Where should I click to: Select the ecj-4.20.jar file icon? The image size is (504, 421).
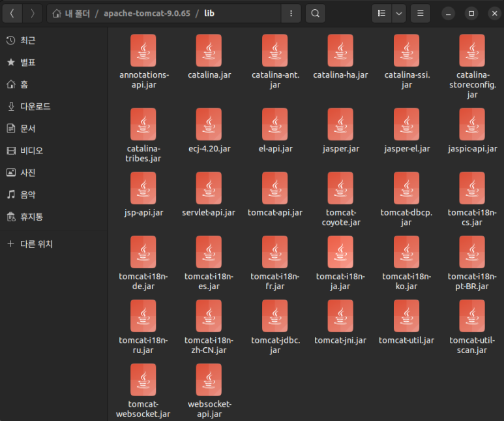pyautogui.click(x=209, y=124)
